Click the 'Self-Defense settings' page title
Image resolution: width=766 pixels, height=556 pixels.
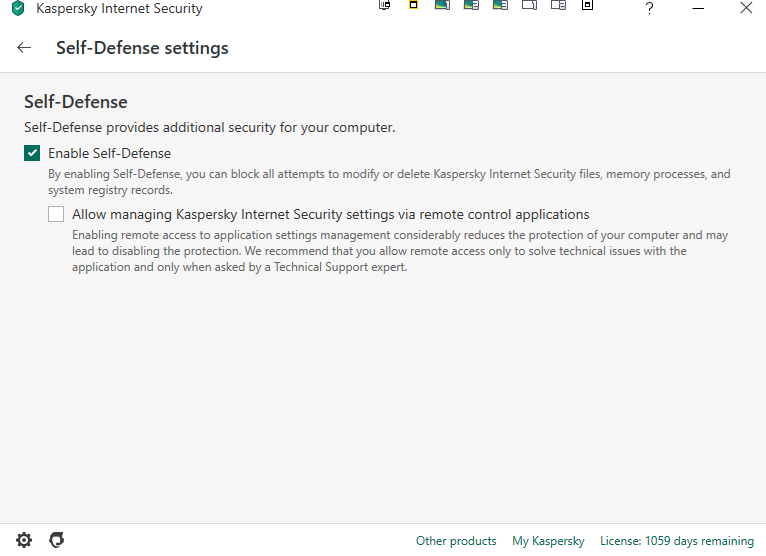click(142, 48)
